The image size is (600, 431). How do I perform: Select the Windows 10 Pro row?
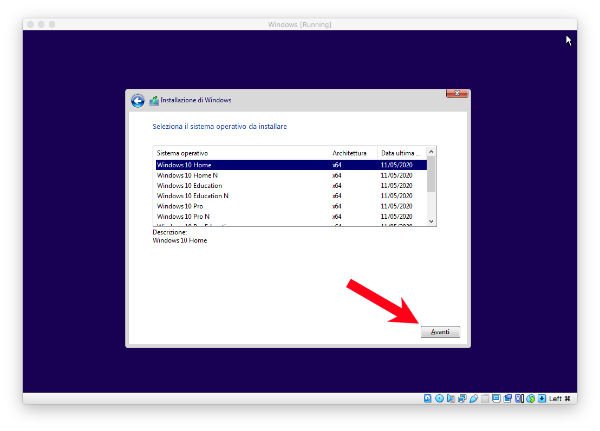coord(291,206)
